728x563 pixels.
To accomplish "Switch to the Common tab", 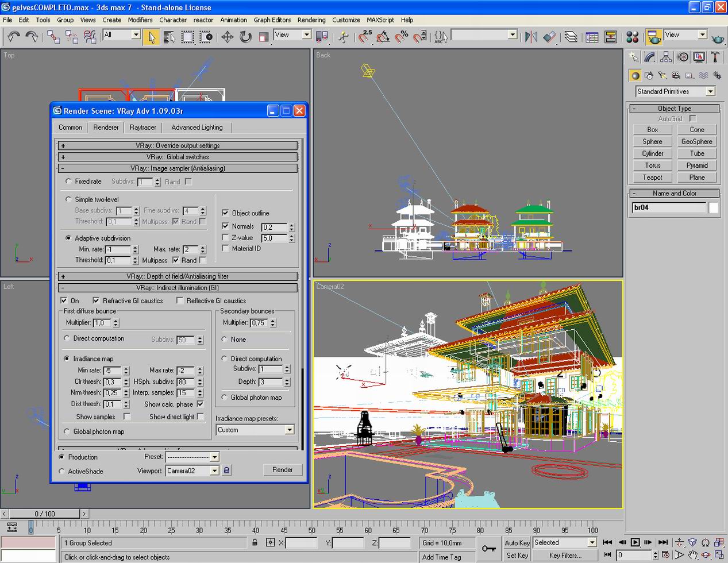I will click(70, 128).
